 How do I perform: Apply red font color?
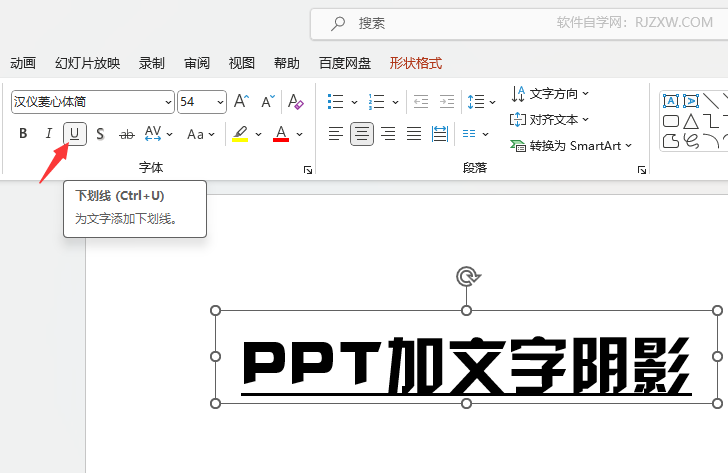click(x=281, y=134)
